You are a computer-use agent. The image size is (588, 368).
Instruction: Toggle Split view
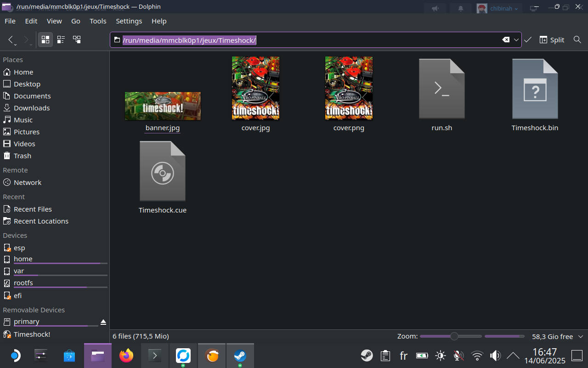552,40
